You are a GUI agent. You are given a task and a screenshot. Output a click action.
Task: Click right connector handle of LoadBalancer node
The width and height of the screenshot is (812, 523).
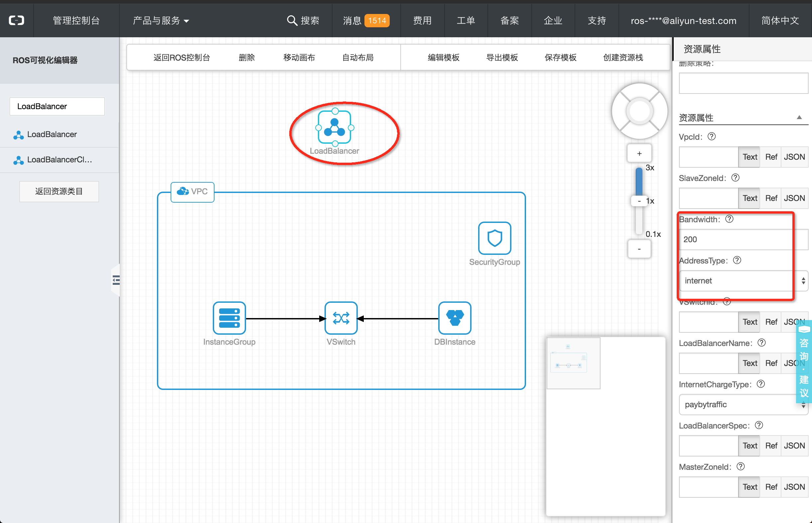pos(351,128)
